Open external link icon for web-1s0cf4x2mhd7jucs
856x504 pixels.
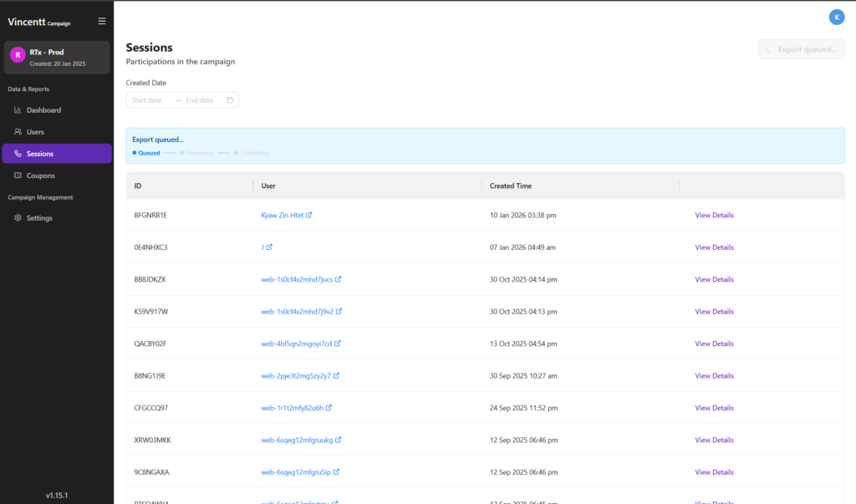point(339,279)
